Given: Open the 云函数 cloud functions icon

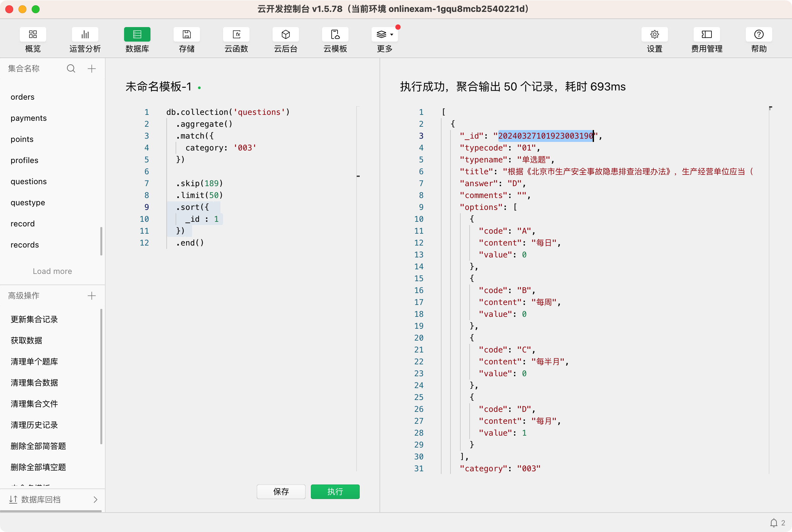Looking at the screenshot, I should [x=236, y=34].
